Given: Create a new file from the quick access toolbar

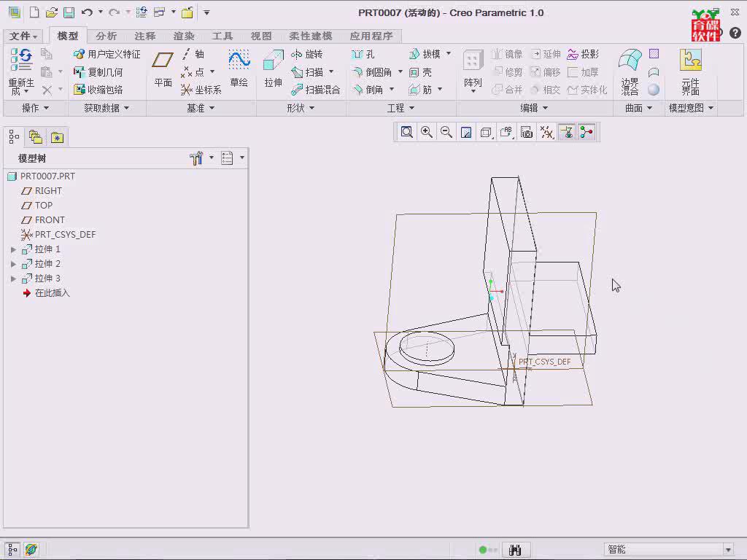Looking at the screenshot, I should 34,12.
